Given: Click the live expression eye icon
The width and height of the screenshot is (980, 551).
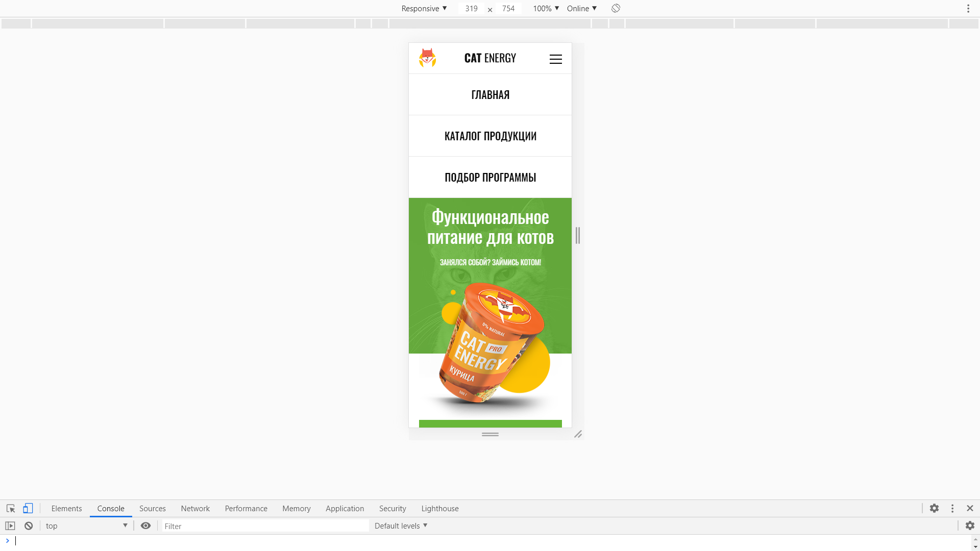Looking at the screenshot, I should [145, 526].
